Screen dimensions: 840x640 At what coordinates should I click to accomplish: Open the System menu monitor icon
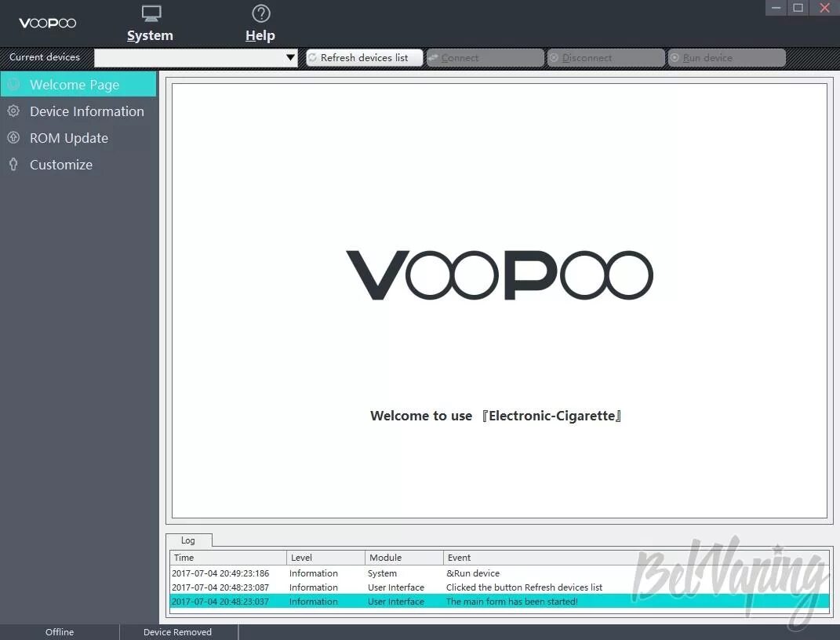tap(151, 13)
